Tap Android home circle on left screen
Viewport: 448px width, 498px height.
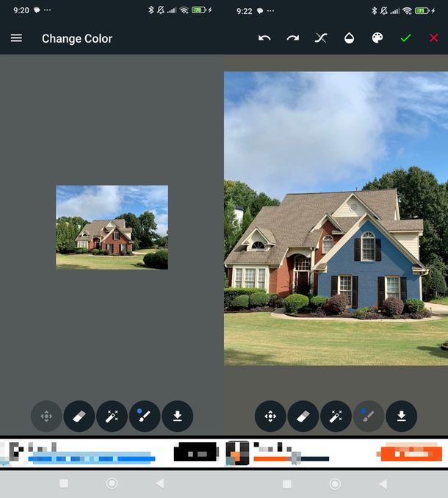click(112, 483)
